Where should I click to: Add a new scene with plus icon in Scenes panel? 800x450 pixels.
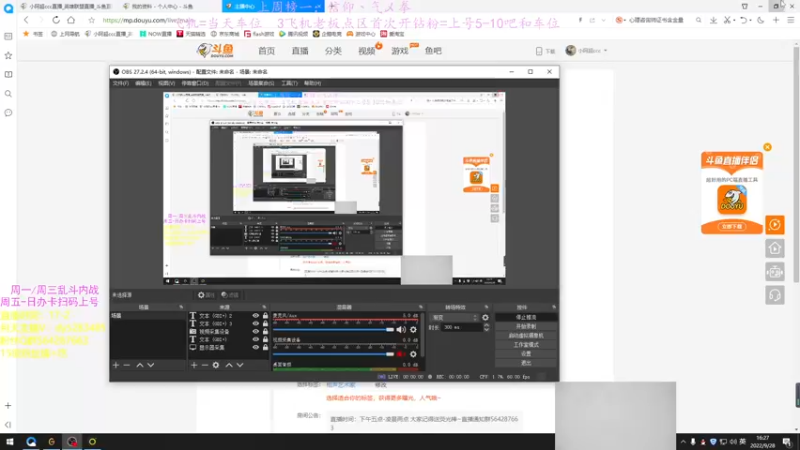pos(116,365)
